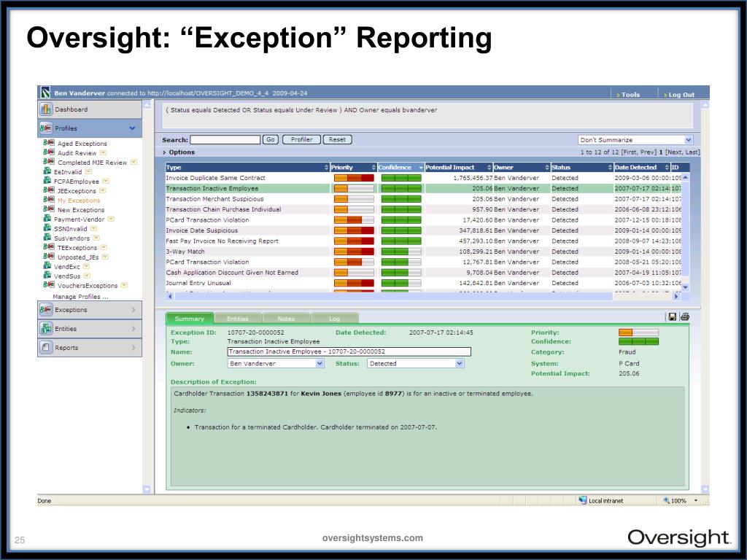Click the icon beside Payment-Vendor

click(47, 219)
